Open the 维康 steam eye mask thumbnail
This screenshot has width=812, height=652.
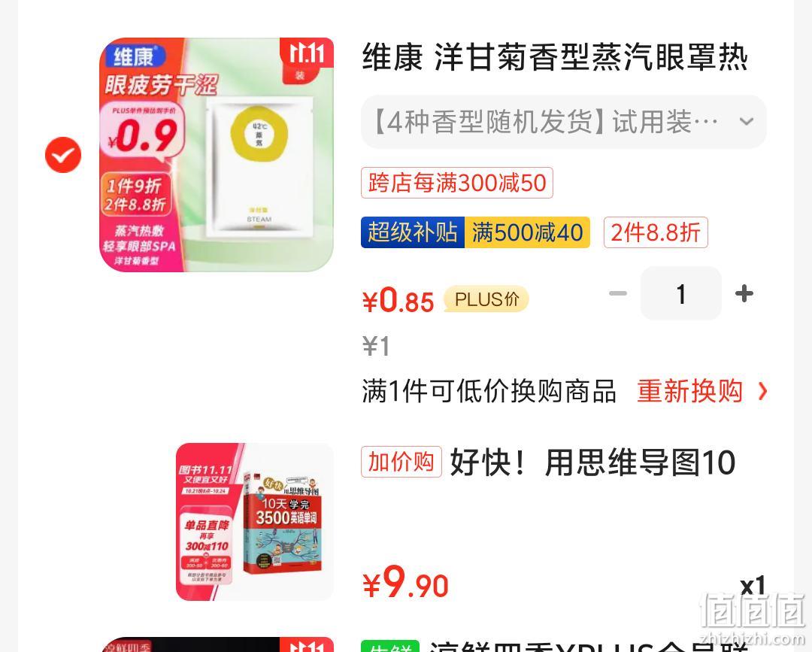click(x=217, y=154)
